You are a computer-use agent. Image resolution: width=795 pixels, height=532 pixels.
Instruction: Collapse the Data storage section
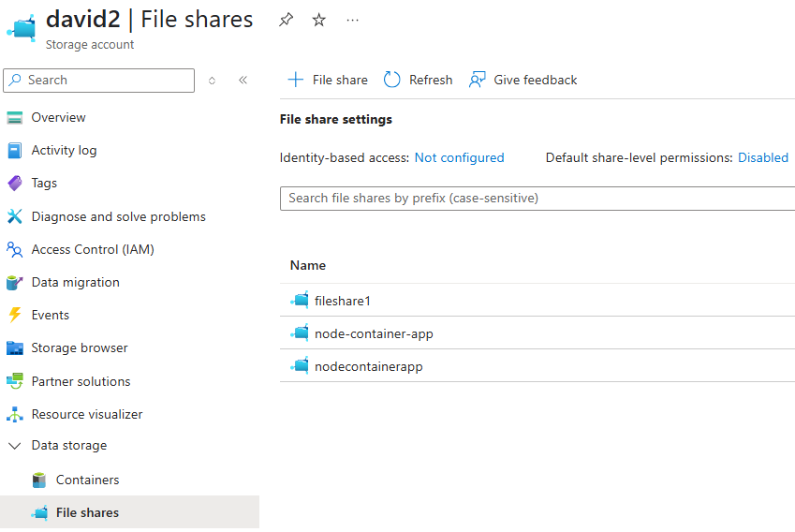coord(15,446)
